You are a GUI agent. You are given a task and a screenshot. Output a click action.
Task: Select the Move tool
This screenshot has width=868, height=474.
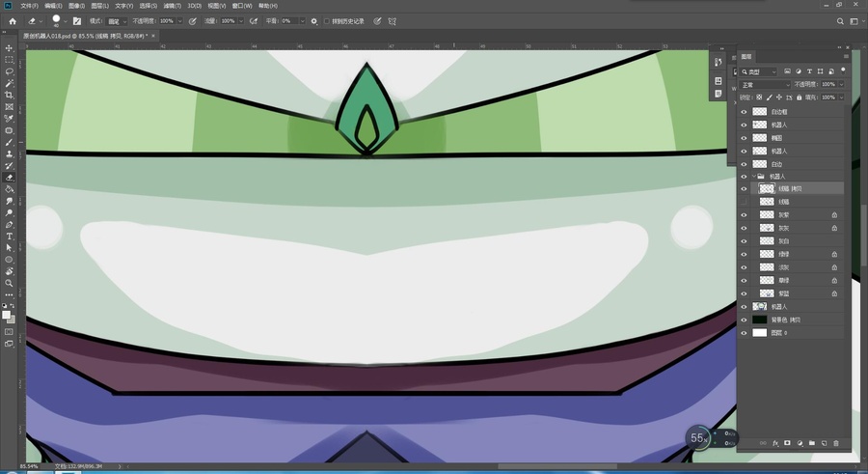[x=9, y=48]
